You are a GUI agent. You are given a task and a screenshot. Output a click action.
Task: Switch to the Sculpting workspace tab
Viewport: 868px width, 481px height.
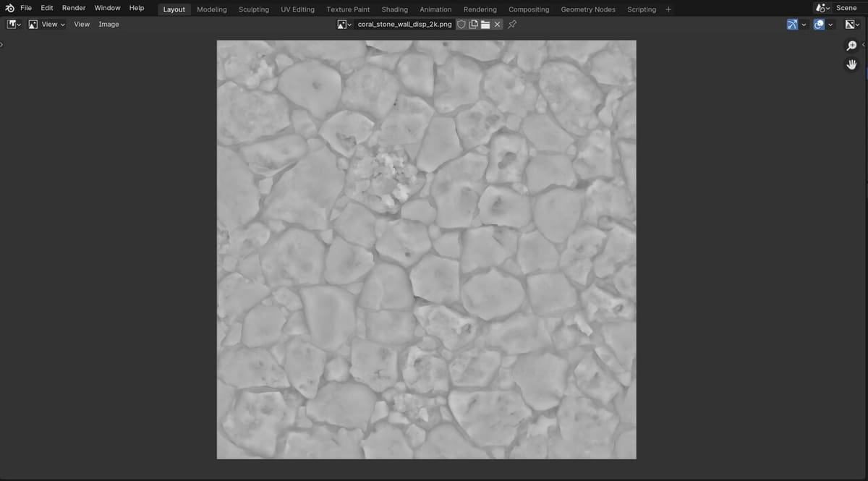254,9
